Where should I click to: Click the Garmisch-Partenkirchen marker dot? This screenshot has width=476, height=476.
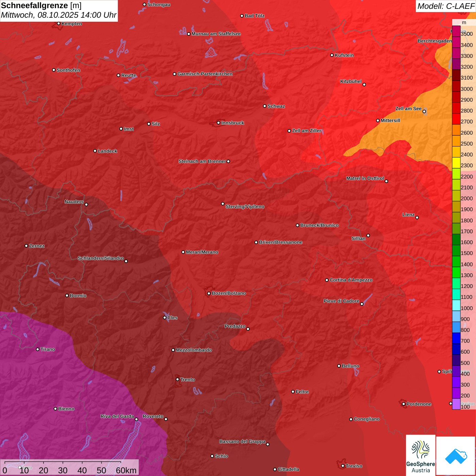click(175, 74)
